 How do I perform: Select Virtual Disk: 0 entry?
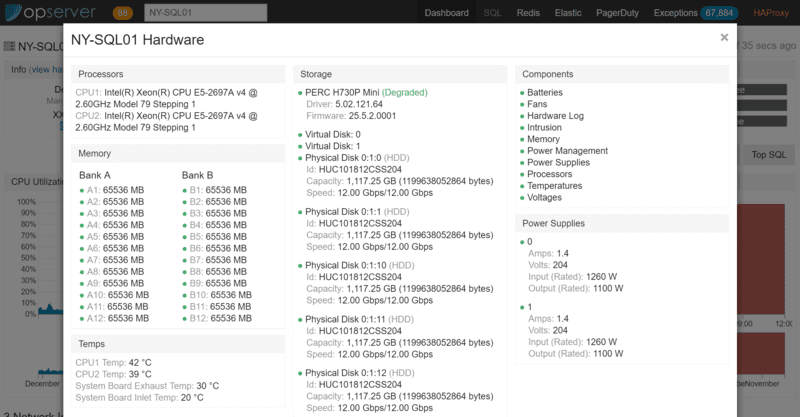[333, 134]
